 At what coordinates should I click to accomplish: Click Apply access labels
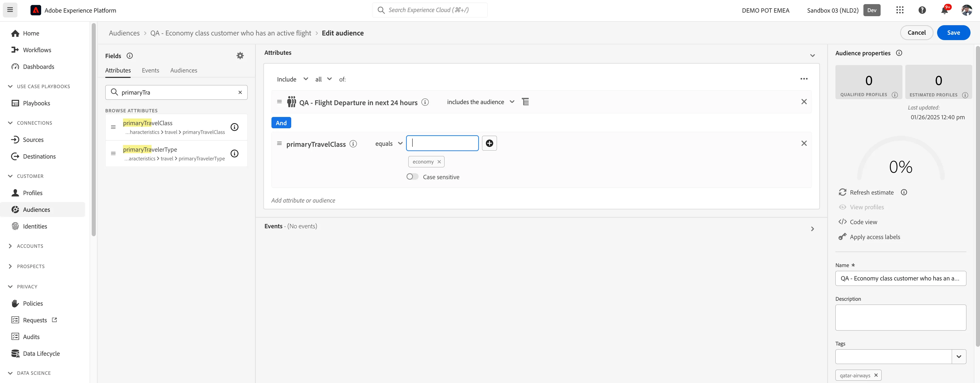point(869,237)
